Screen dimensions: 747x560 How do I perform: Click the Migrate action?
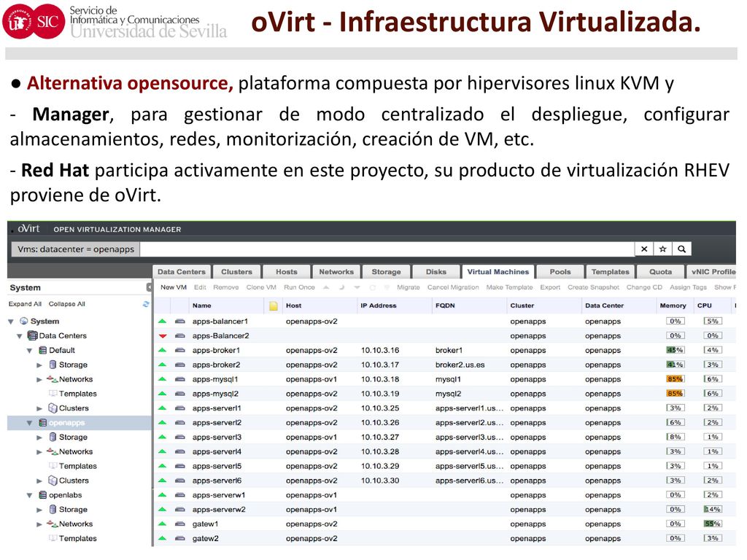click(x=409, y=287)
